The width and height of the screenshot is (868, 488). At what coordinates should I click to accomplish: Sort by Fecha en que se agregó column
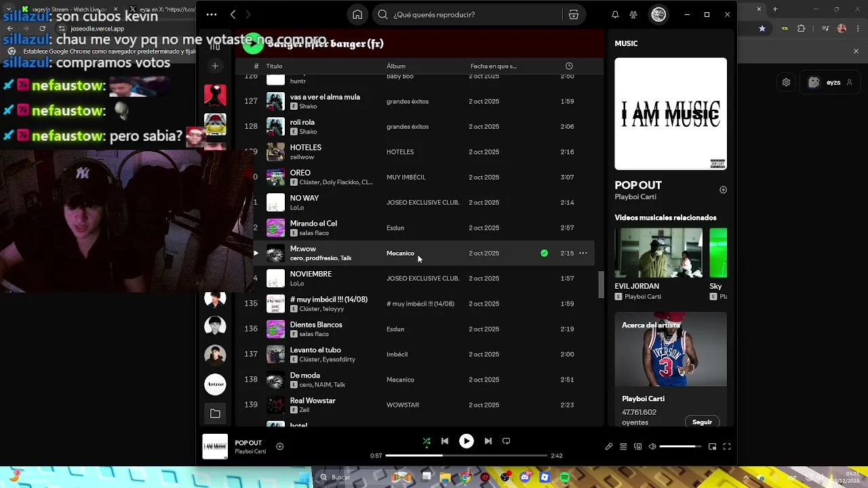(494, 66)
